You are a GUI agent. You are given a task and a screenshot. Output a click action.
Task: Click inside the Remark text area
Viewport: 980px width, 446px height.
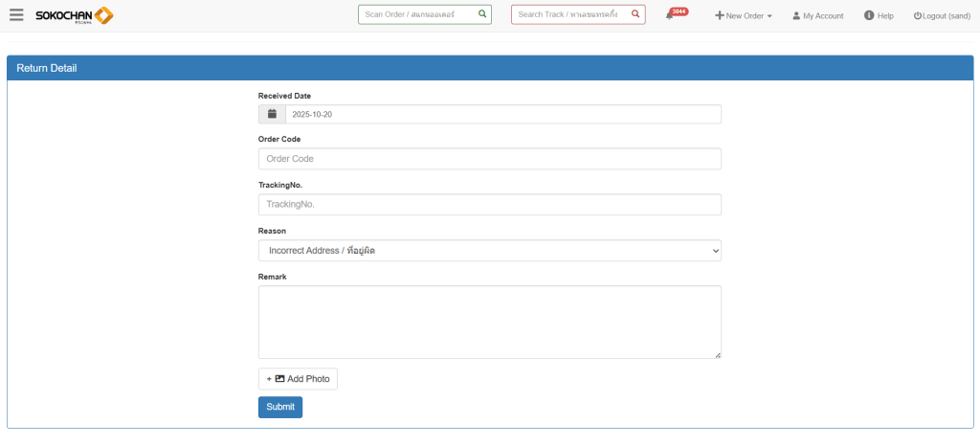[489, 322]
